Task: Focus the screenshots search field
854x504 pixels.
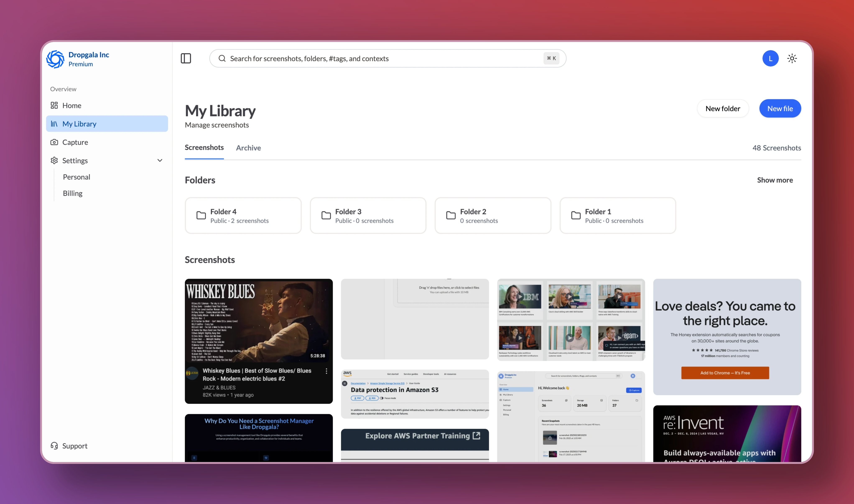Action: [384, 59]
